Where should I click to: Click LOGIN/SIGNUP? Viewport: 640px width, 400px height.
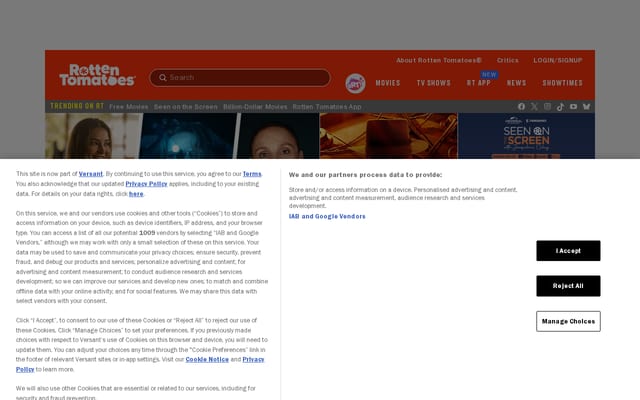(558, 60)
